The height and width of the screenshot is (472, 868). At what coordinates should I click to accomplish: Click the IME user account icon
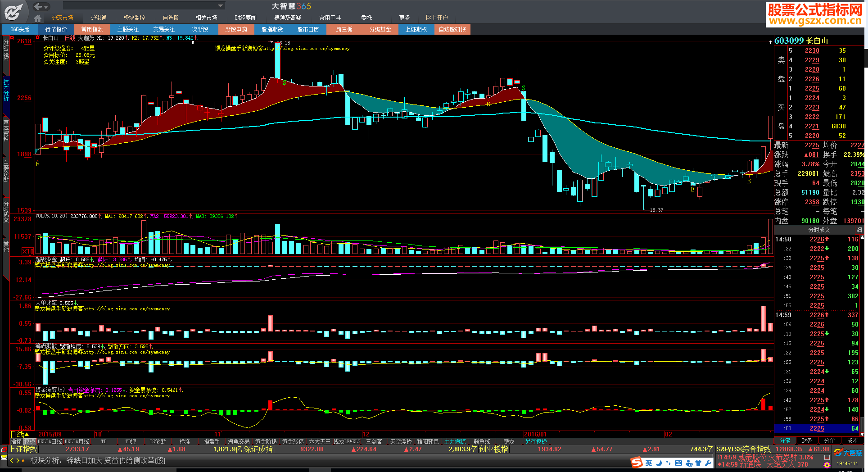coord(689,463)
